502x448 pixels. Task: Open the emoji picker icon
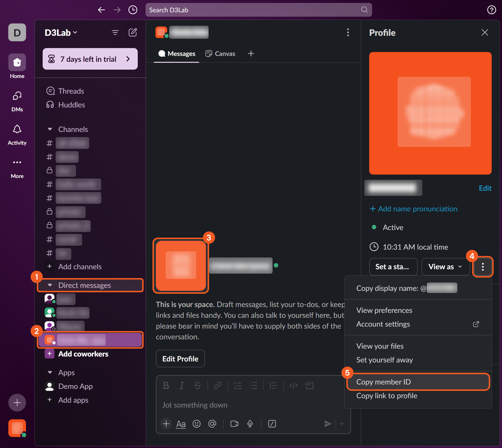[196, 424]
